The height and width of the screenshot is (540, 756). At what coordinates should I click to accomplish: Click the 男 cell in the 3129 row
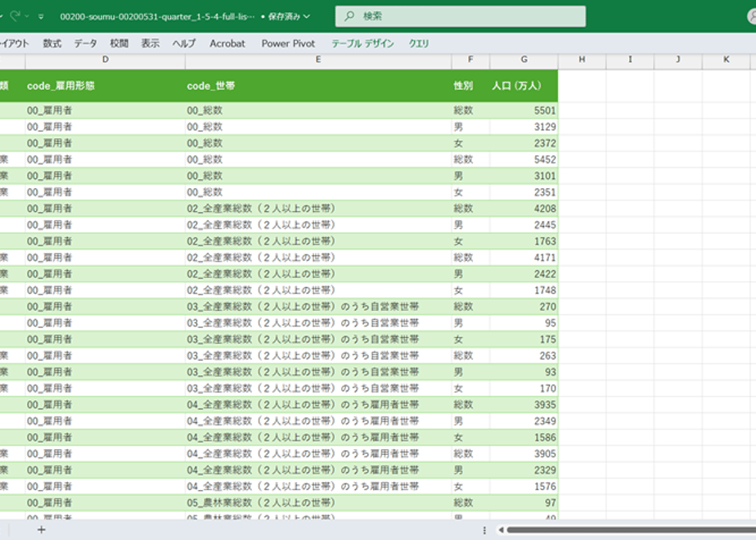click(470, 127)
